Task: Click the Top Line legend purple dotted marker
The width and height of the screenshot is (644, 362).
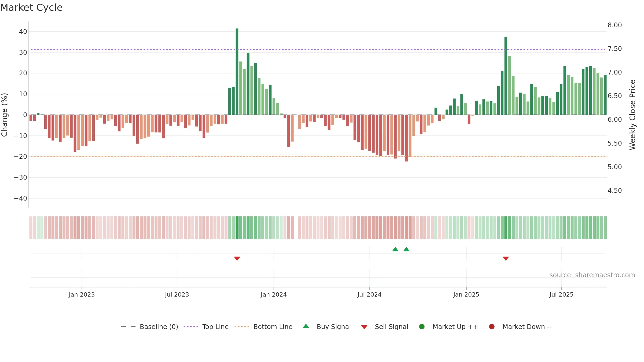Action: pyautogui.click(x=191, y=327)
